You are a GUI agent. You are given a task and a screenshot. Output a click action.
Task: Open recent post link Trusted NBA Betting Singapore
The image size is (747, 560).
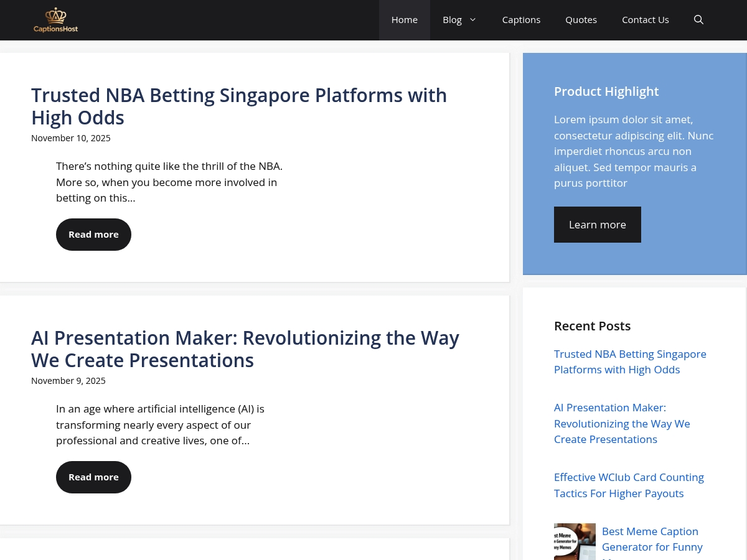[630, 362]
